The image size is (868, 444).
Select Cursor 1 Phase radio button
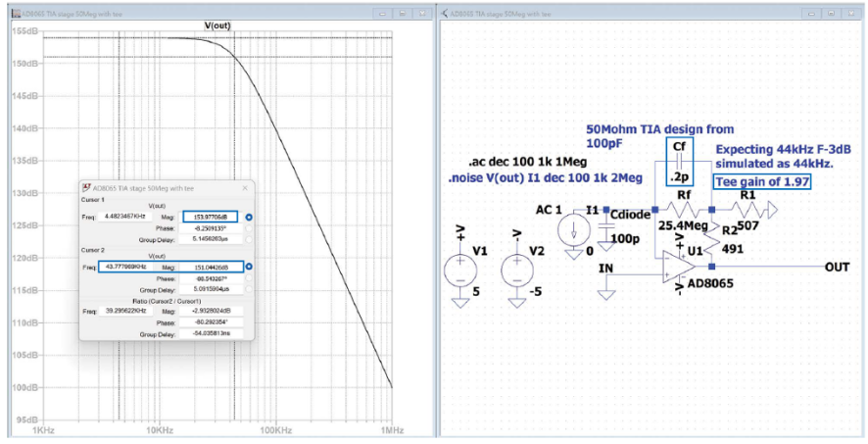pyautogui.click(x=249, y=228)
